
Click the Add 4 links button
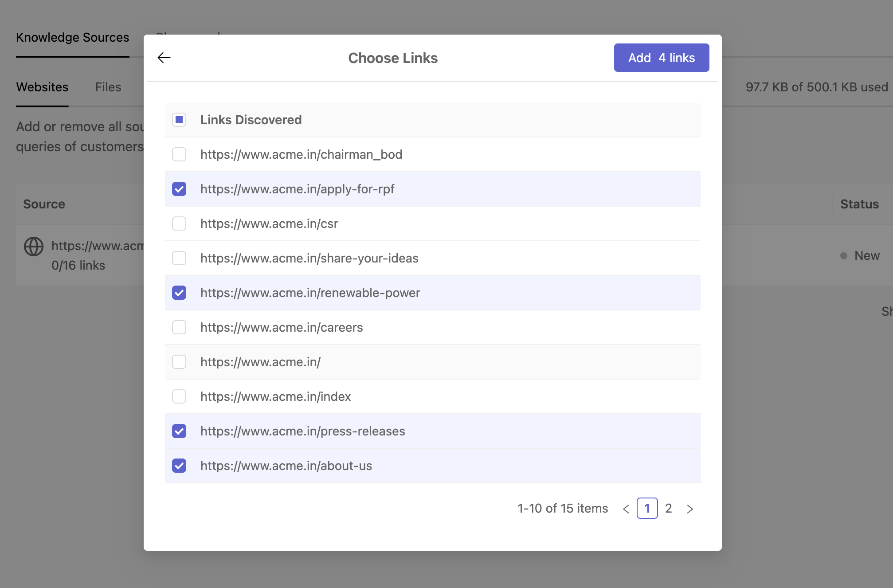(661, 57)
